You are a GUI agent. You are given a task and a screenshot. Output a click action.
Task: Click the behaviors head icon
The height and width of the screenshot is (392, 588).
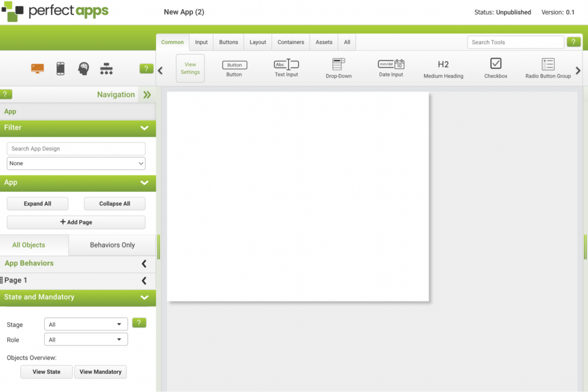point(83,69)
